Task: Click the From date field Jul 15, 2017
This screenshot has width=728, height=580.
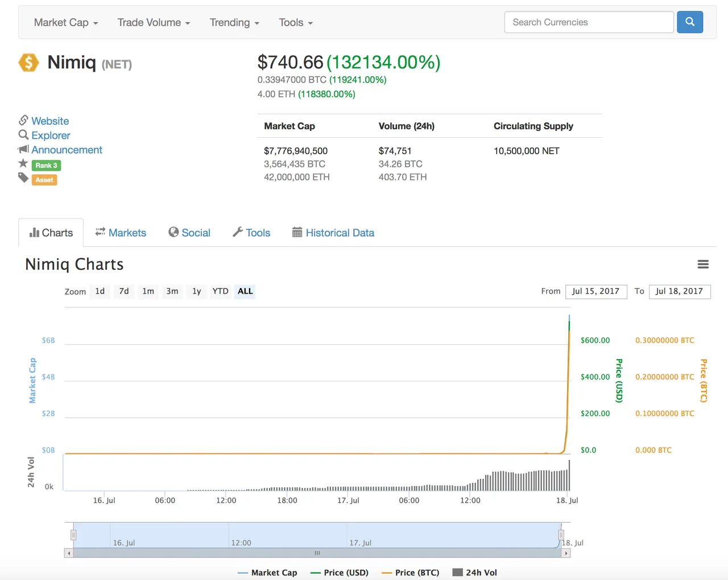Action: [596, 291]
